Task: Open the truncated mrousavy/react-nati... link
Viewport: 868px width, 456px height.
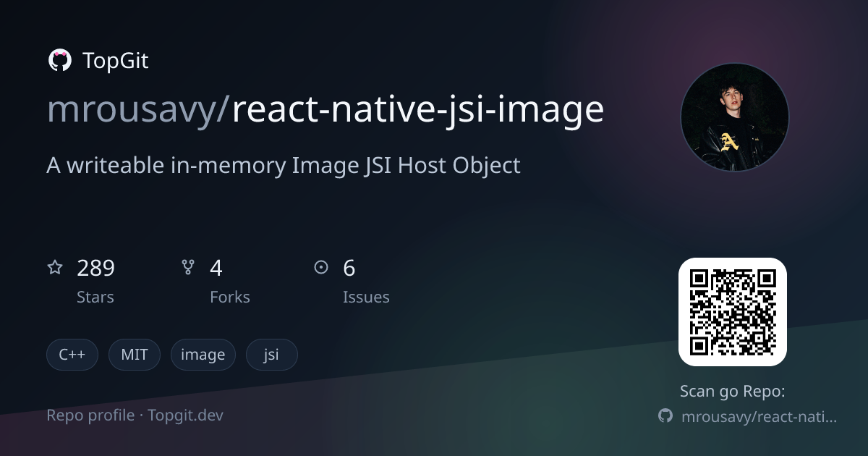Action: (x=759, y=417)
